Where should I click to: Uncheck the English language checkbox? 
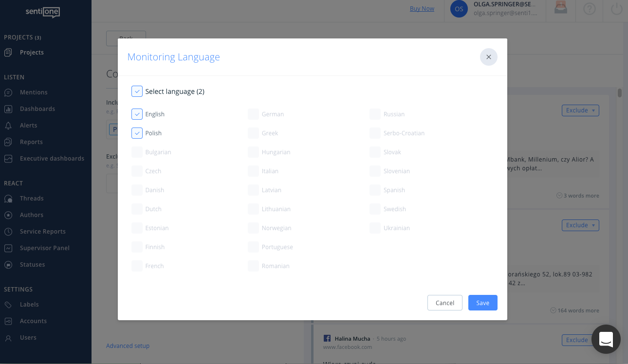pos(137,114)
